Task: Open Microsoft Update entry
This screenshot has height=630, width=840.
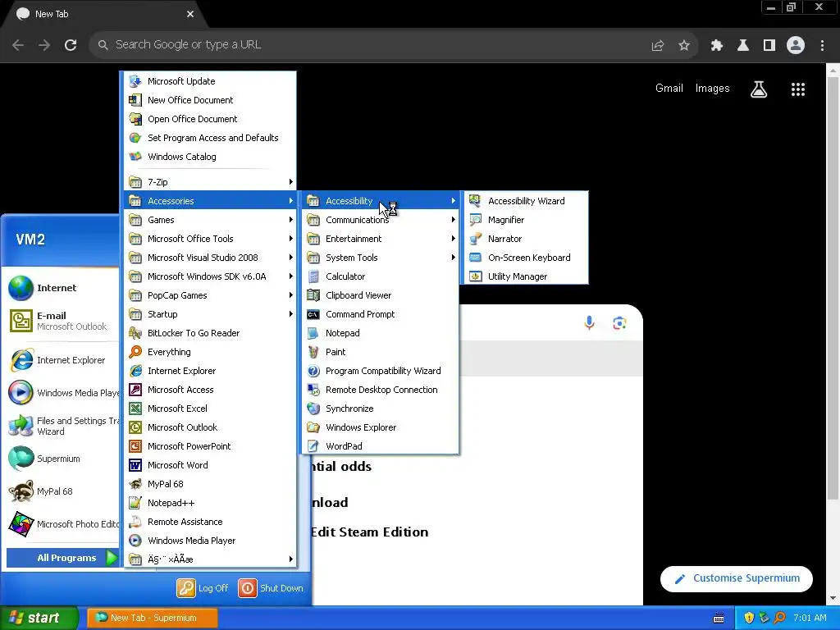Action: (x=210, y=81)
